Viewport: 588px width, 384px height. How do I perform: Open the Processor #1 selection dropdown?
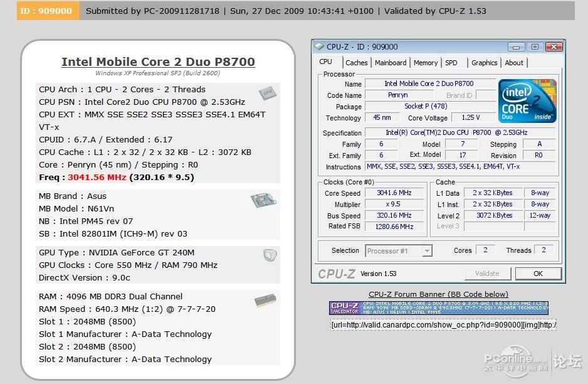(399, 251)
